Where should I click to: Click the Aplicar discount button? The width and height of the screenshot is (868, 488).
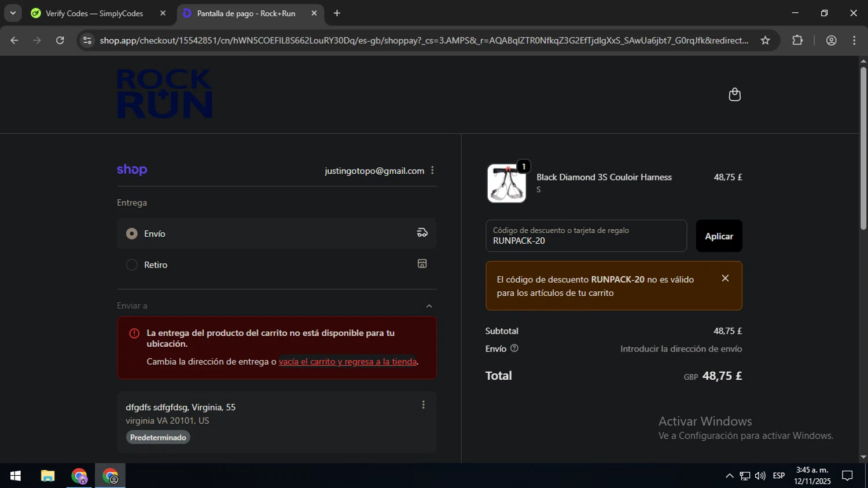(719, 236)
